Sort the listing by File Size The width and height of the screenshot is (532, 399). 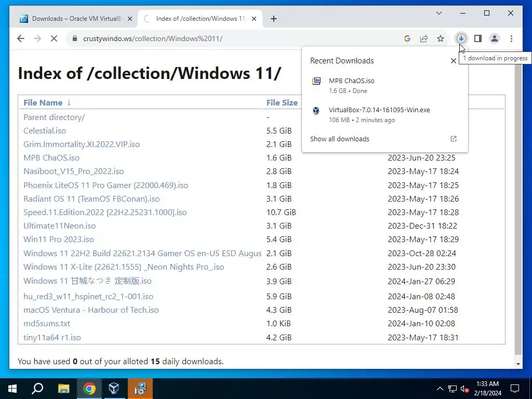(282, 102)
